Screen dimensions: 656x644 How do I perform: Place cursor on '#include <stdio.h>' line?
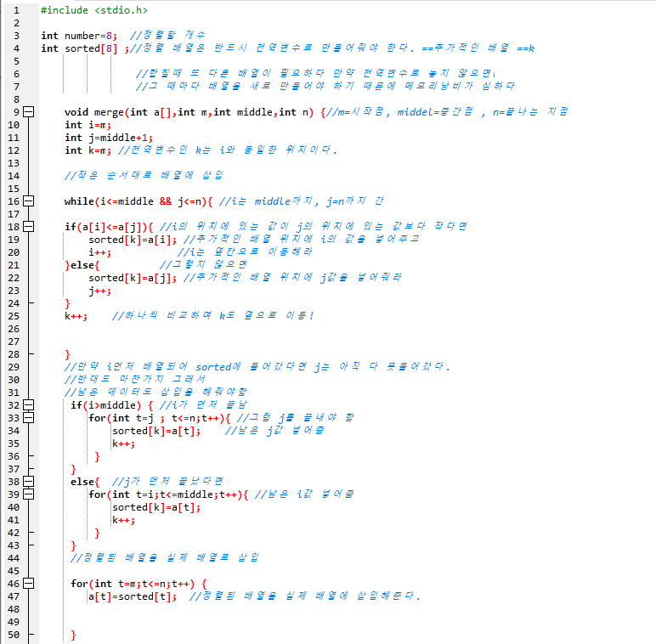(x=94, y=10)
